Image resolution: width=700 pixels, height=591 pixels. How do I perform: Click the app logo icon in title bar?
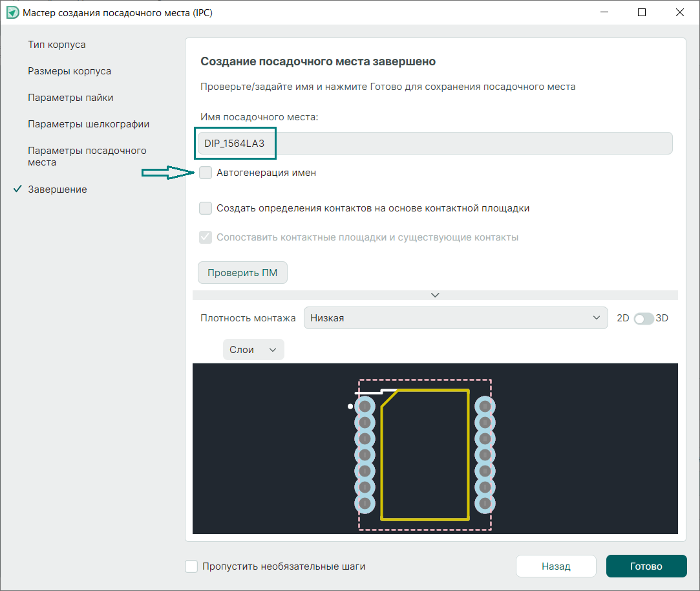(12, 12)
